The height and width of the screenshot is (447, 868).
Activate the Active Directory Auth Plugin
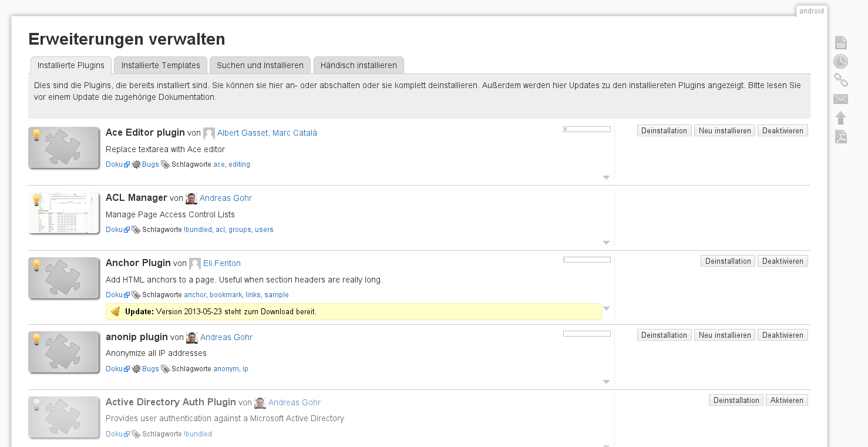click(x=786, y=400)
